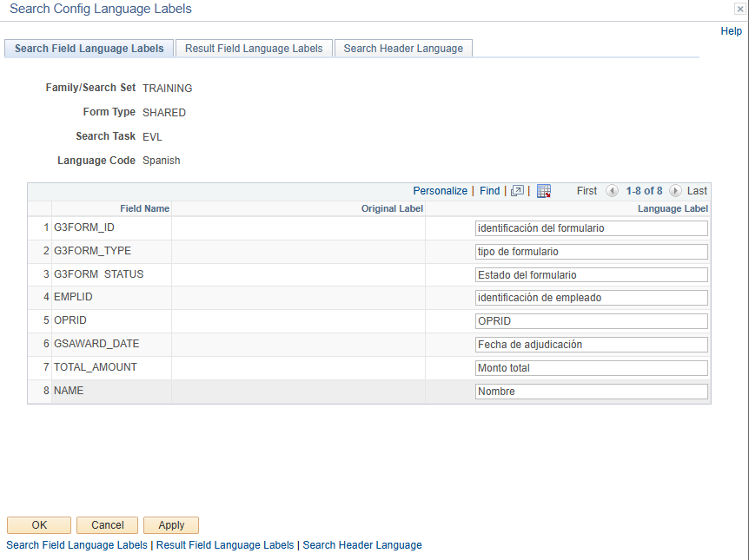Switch to Search Header Language tab

(403, 48)
